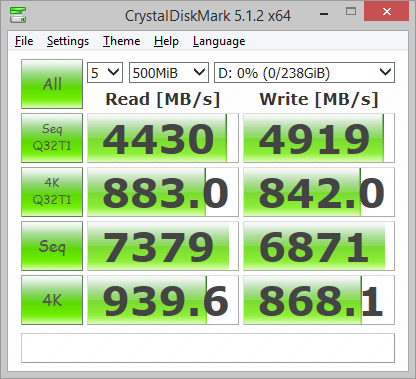Expand the test count dropdown showing 5

click(105, 72)
